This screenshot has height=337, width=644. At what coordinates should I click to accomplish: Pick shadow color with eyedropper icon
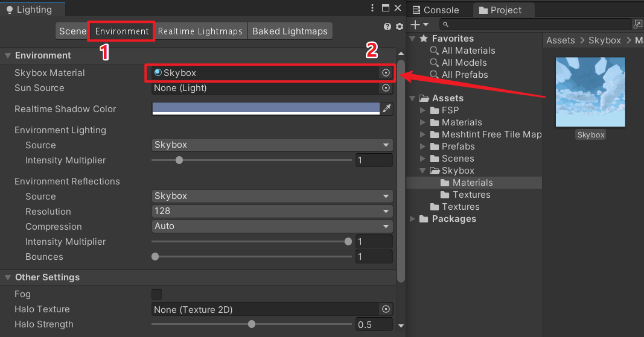click(x=387, y=109)
